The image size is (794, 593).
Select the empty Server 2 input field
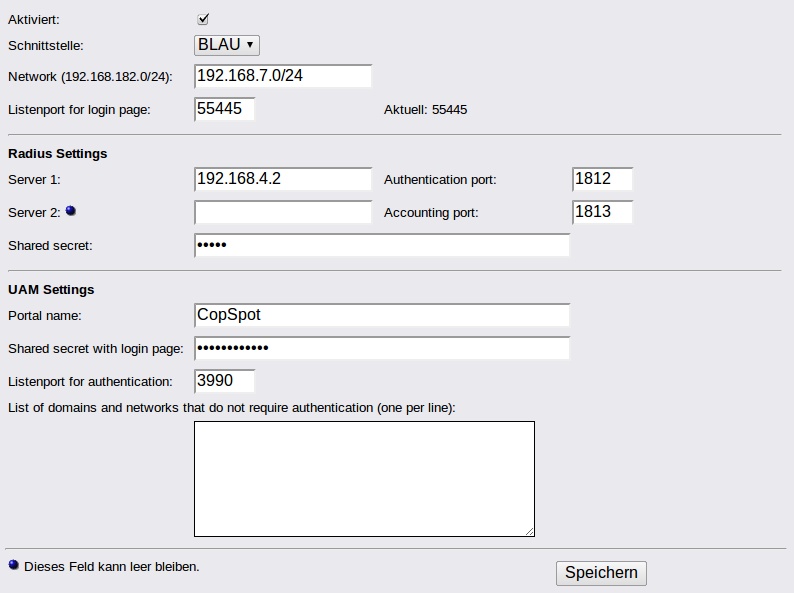283,212
